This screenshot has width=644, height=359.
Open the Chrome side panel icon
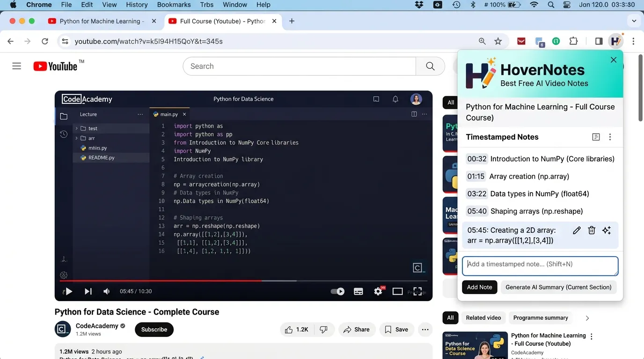coord(599,41)
